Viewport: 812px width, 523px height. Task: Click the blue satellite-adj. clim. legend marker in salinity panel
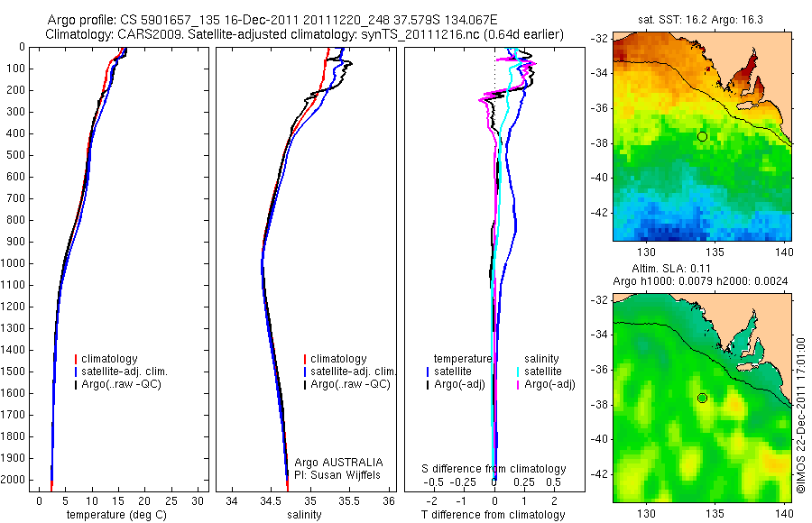click(x=305, y=372)
